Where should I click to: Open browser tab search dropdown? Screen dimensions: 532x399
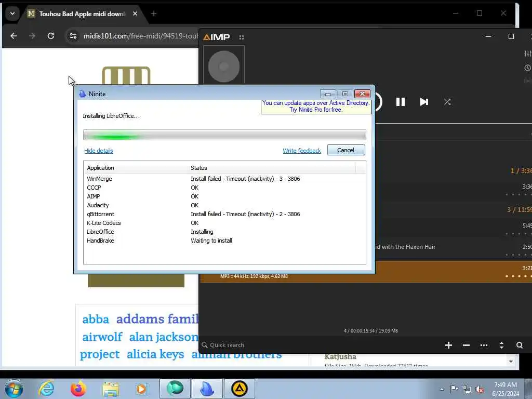pyautogui.click(x=12, y=14)
